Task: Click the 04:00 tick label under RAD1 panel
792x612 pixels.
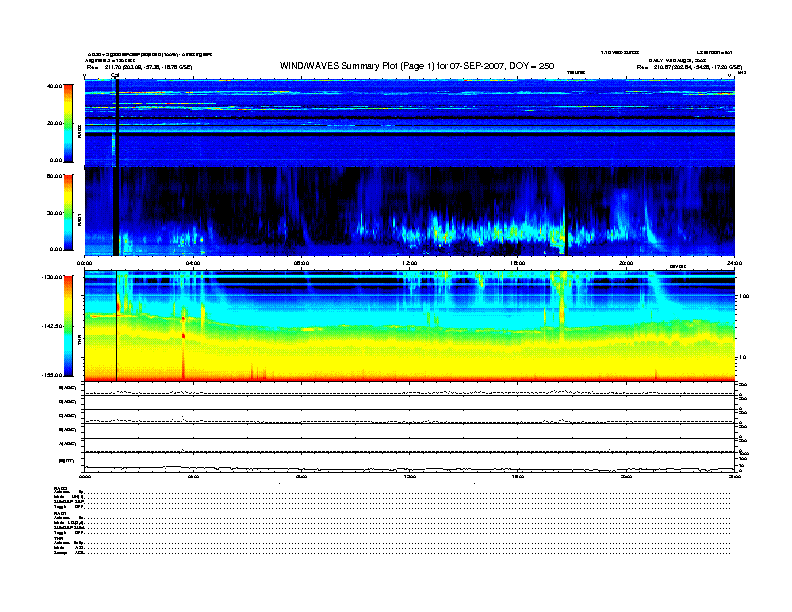Action: coord(193,263)
